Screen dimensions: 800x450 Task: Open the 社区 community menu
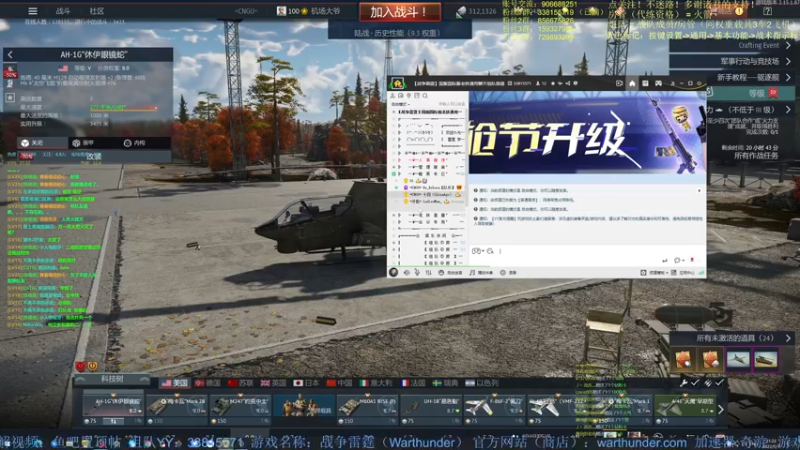pyautogui.click(x=96, y=11)
